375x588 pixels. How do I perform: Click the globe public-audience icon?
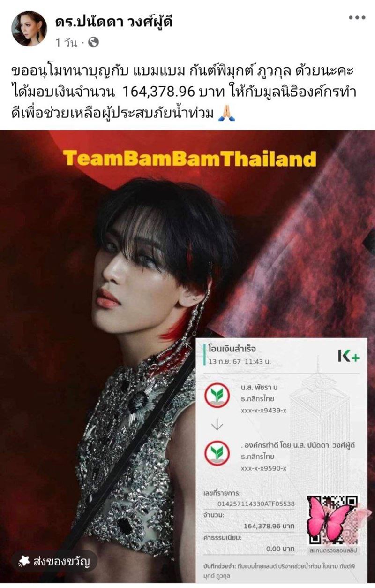(x=93, y=43)
